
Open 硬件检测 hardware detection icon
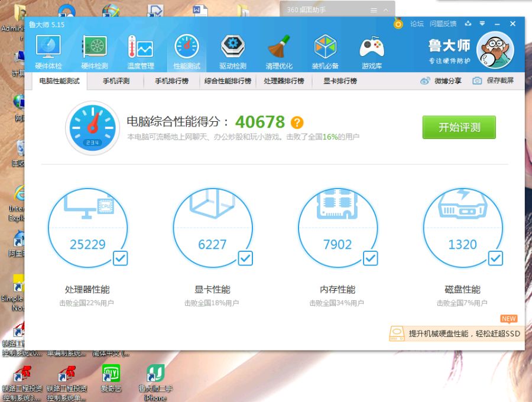pyautogui.click(x=95, y=52)
